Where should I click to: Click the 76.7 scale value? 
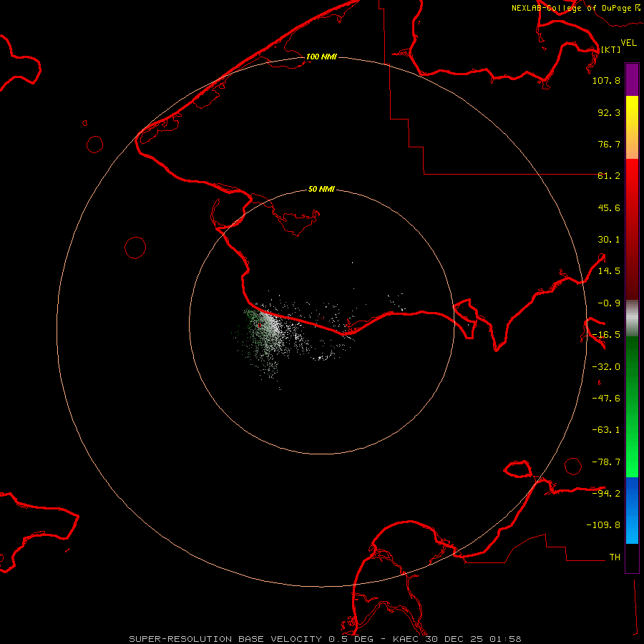[609, 144]
